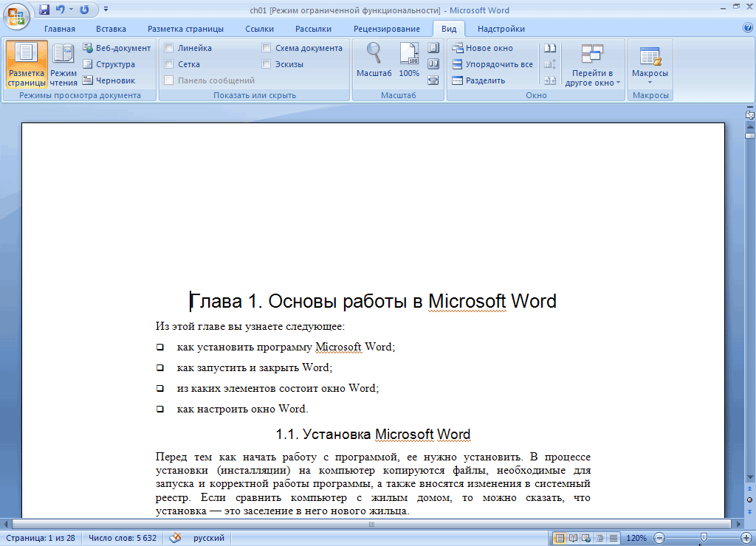Click next page browse arrow

tap(750, 511)
